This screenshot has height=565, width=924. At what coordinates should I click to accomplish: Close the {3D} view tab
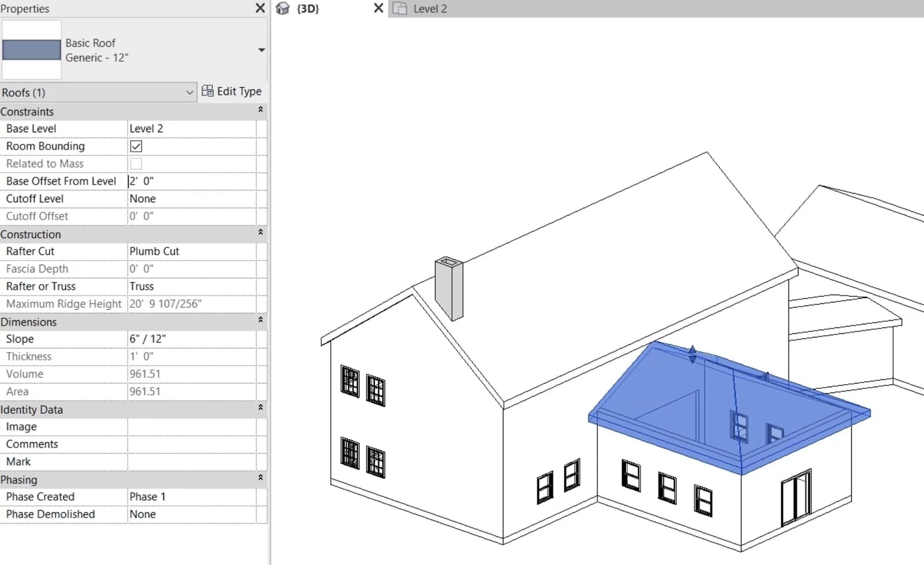pyautogui.click(x=378, y=8)
